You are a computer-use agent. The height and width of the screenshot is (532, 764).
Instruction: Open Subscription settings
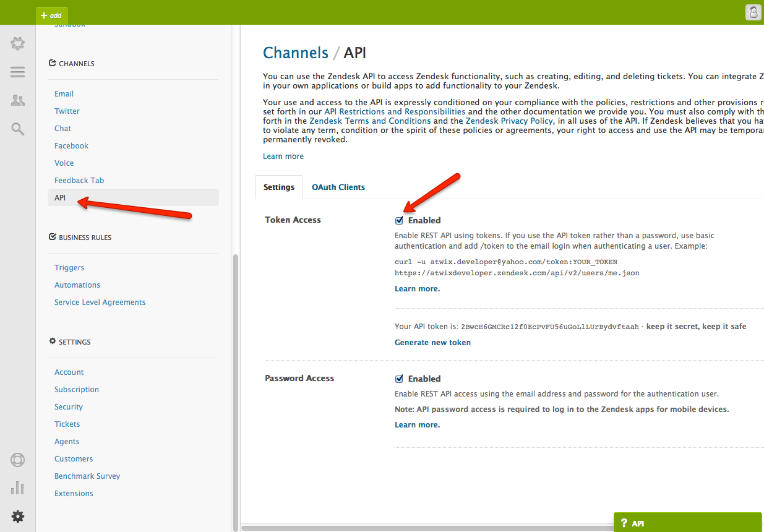(77, 390)
